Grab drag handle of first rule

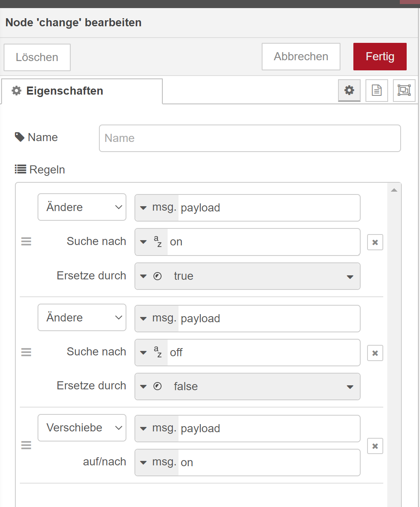click(26, 242)
